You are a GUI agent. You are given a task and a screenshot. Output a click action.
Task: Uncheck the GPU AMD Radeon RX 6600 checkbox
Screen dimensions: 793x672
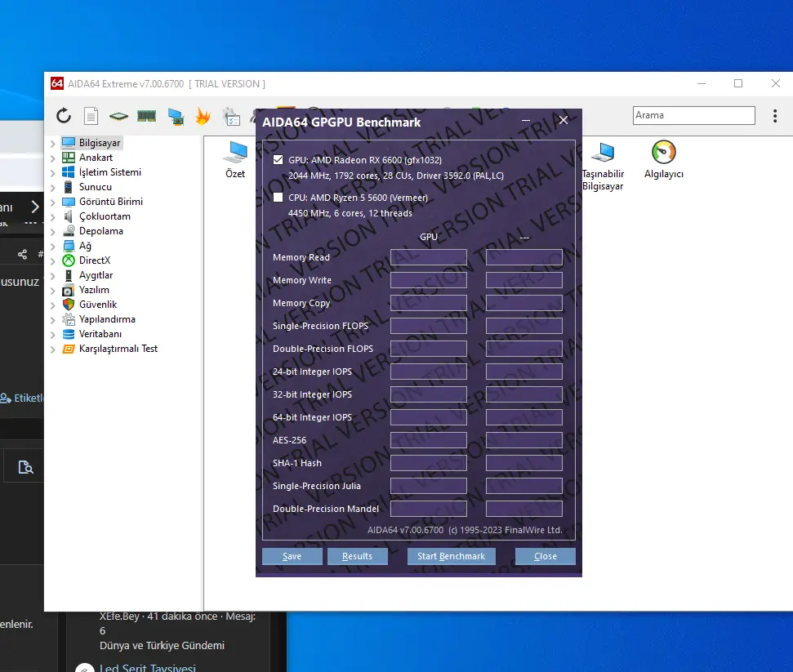click(x=278, y=160)
